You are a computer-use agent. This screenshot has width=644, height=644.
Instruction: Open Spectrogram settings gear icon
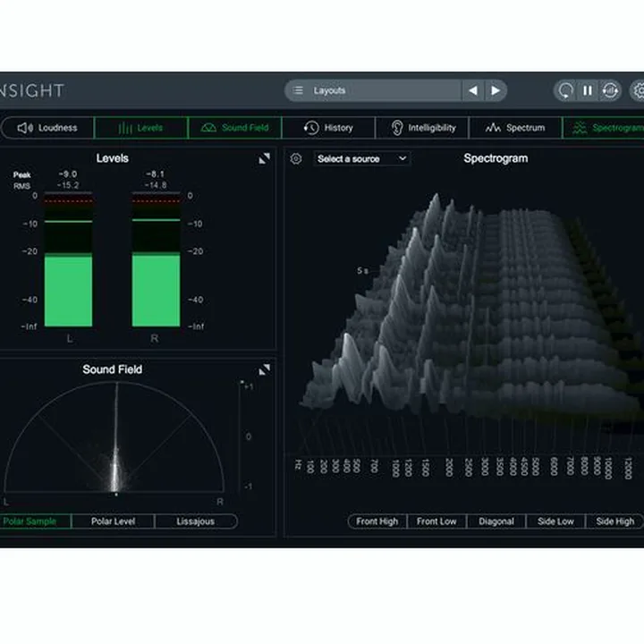(x=296, y=158)
